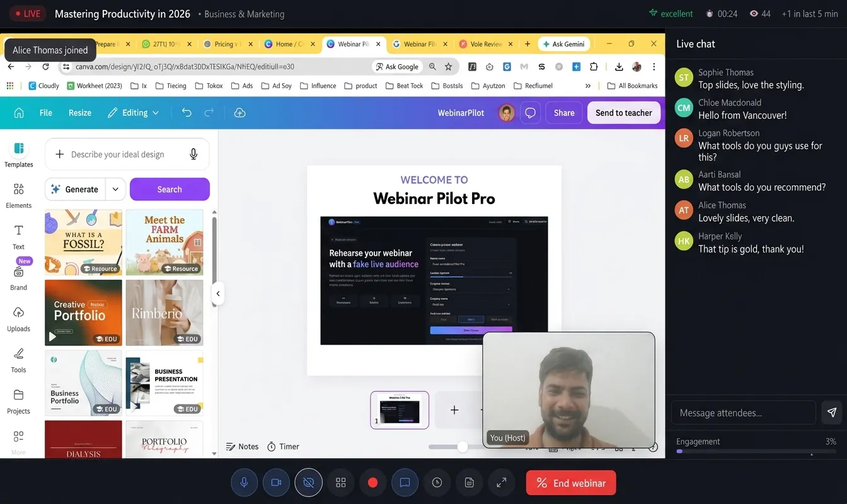The width and height of the screenshot is (847, 504).
Task: Go back in Chrome browser
Action: click(x=11, y=66)
